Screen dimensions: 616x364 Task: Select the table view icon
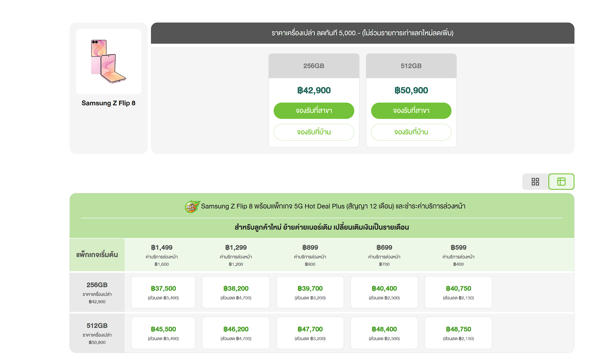point(561,182)
